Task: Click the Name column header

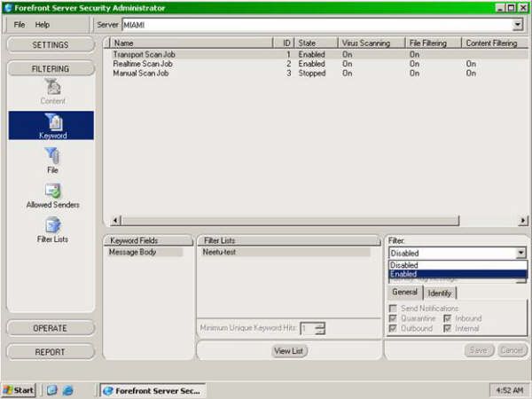Action: coord(192,43)
